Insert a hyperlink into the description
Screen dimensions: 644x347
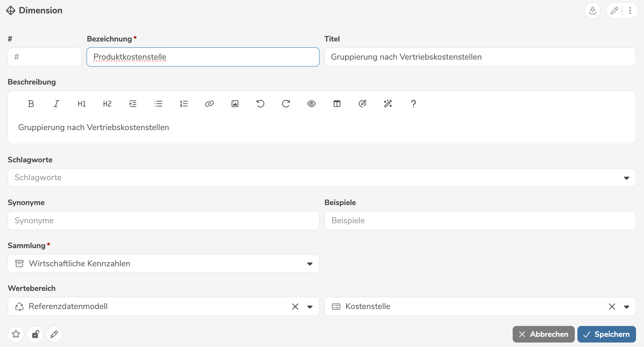coord(209,103)
